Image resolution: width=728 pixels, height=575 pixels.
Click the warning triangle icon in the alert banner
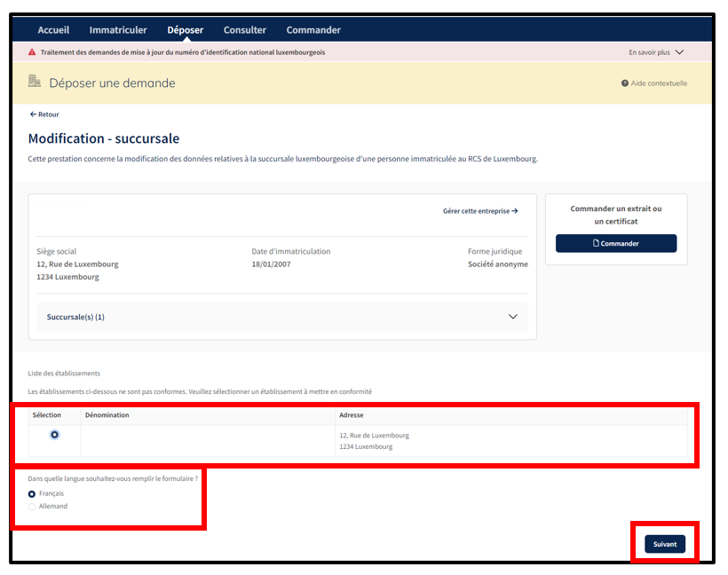[32, 52]
